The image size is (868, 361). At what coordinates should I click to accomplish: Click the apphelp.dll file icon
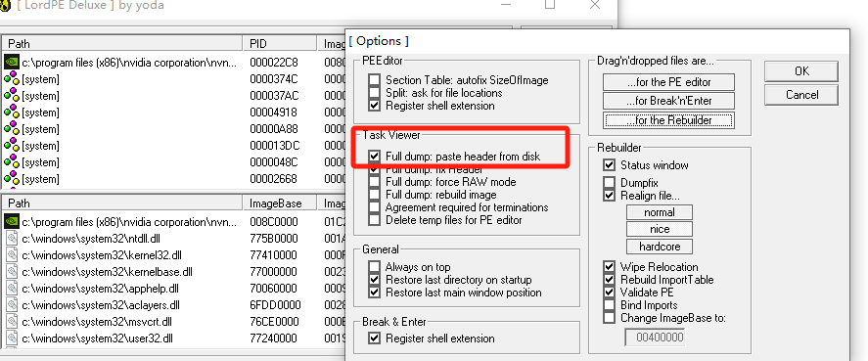tap(12, 289)
